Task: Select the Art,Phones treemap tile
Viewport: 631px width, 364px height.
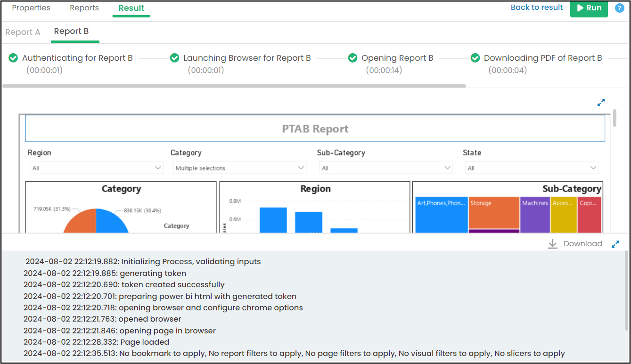Action: [441, 215]
